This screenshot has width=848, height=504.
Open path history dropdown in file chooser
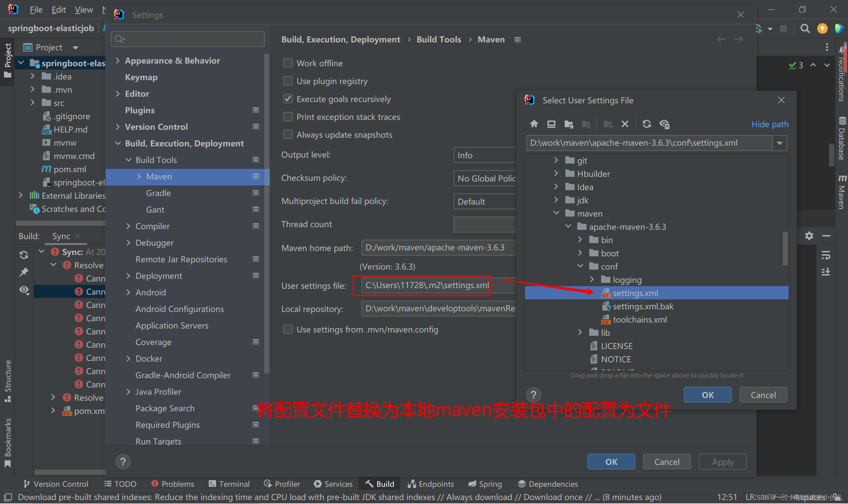pyautogui.click(x=780, y=143)
